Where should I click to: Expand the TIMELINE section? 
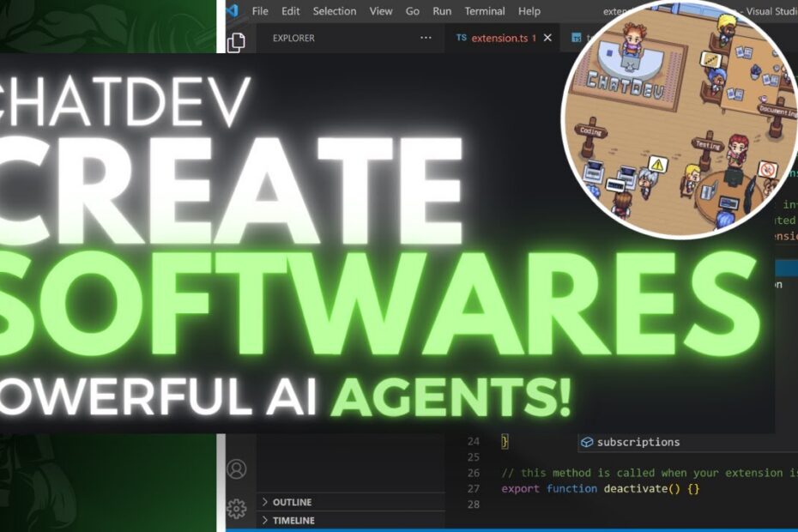pos(351,520)
